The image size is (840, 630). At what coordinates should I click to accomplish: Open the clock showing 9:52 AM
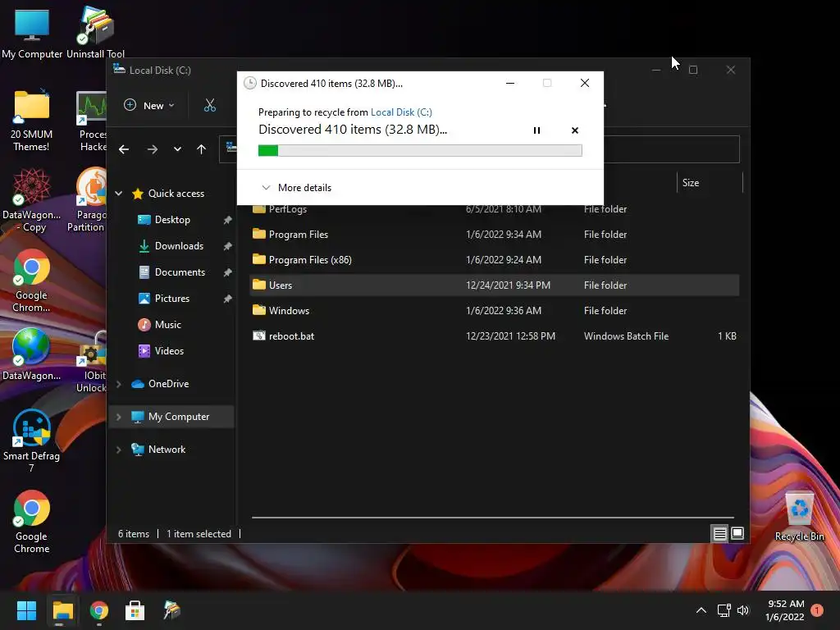coord(785,610)
